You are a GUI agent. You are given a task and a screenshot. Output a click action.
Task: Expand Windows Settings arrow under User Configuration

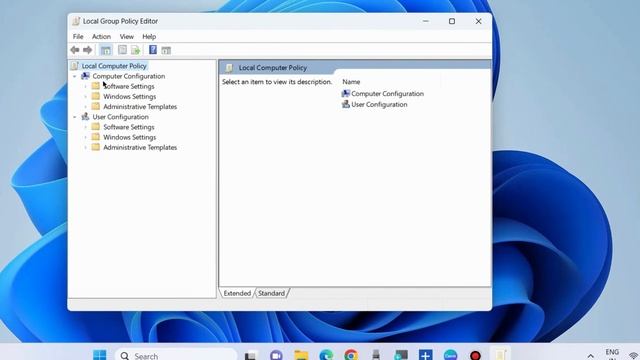pyautogui.click(x=85, y=137)
